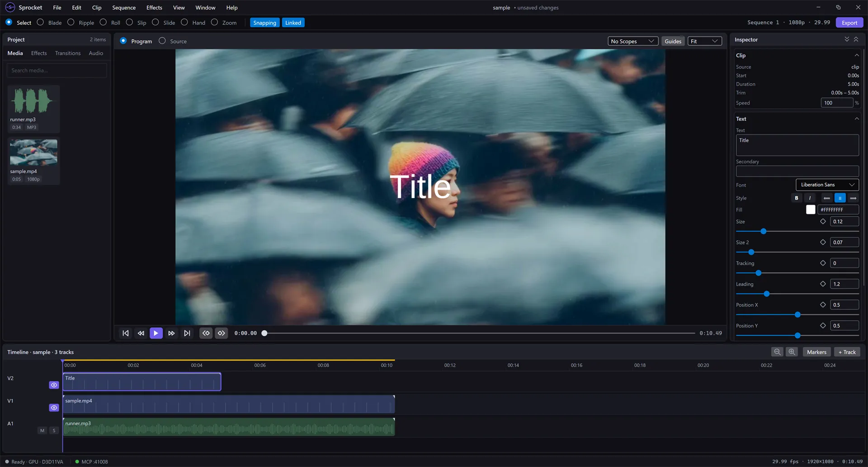The image size is (868, 467).
Task: Select the sample.mp4 thumbnail
Action: pyautogui.click(x=33, y=152)
